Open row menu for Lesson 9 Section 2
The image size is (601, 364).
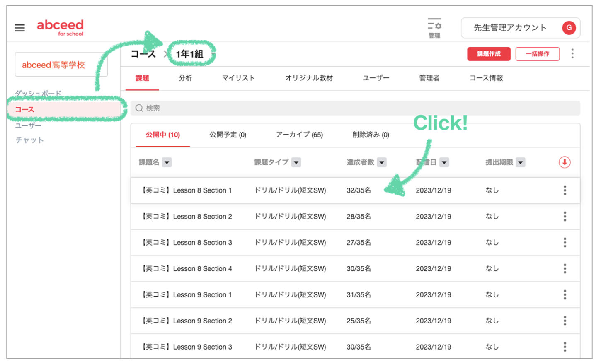coord(565,321)
